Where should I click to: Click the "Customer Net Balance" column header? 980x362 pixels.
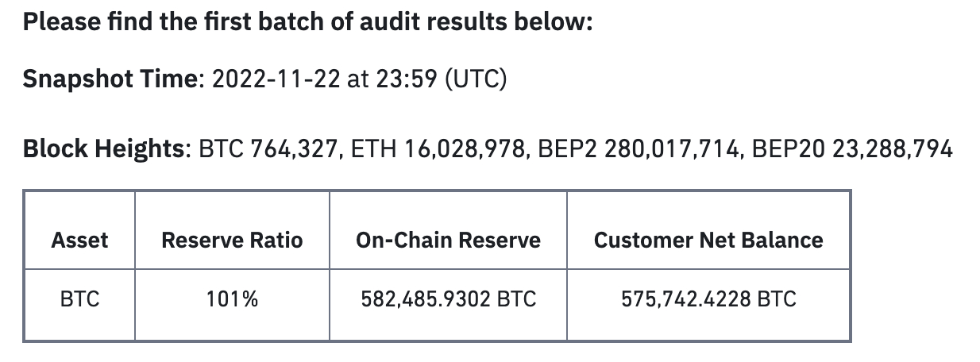click(708, 241)
